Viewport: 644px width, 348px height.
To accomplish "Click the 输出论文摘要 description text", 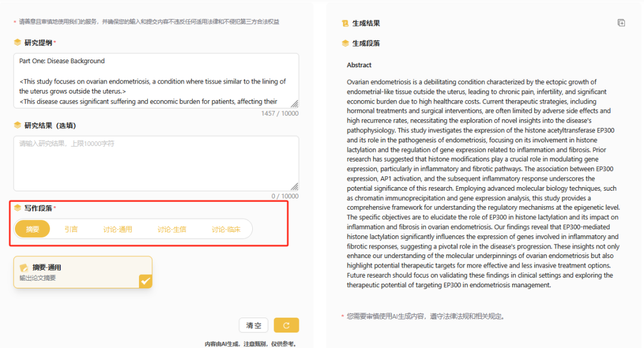I will point(38,278).
